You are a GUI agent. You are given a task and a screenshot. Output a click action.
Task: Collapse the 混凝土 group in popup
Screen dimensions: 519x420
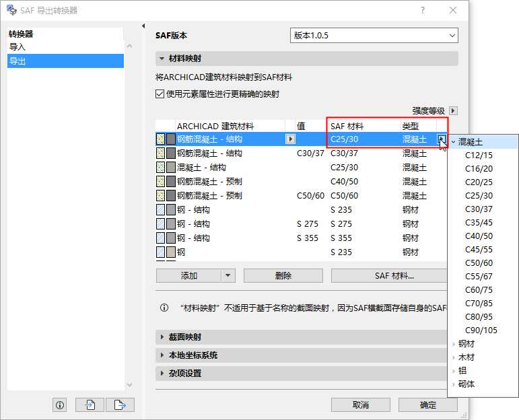pyautogui.click(x=454, y=142)
